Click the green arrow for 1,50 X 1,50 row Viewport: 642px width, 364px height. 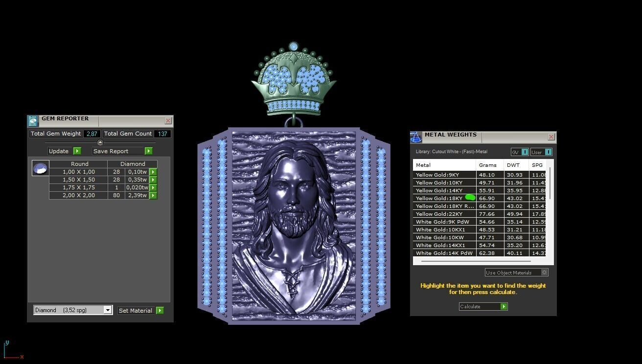[x=153, y=180]
